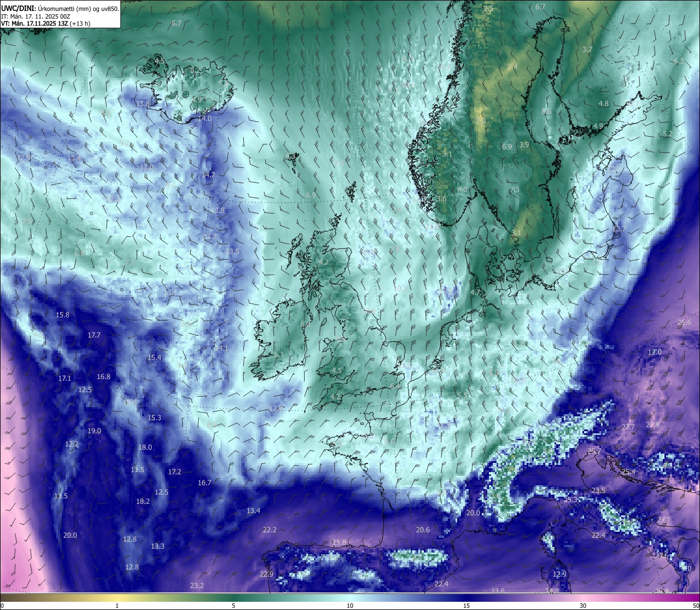This screenshot has width=700, height=610.
Task: Click the 14.0 value near Iceland
Action: (205, 119)
